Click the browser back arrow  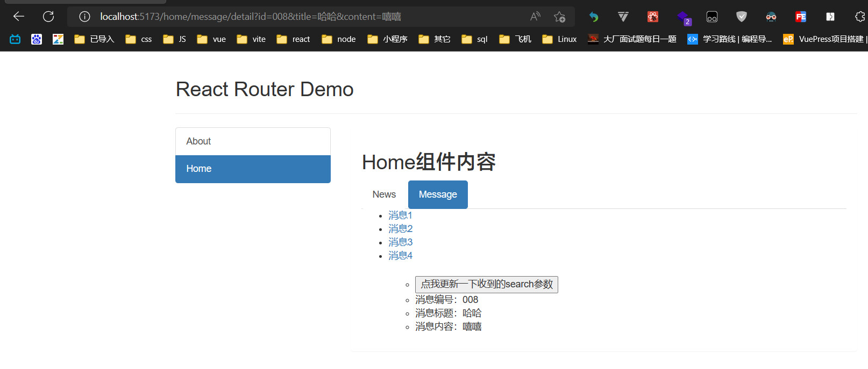19,17
